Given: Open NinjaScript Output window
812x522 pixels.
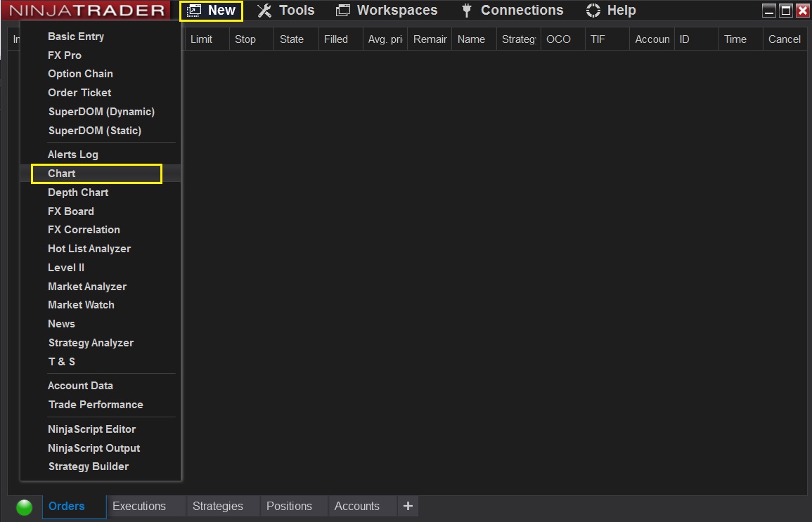Looking at the screenshot, I should click(94, 448).
